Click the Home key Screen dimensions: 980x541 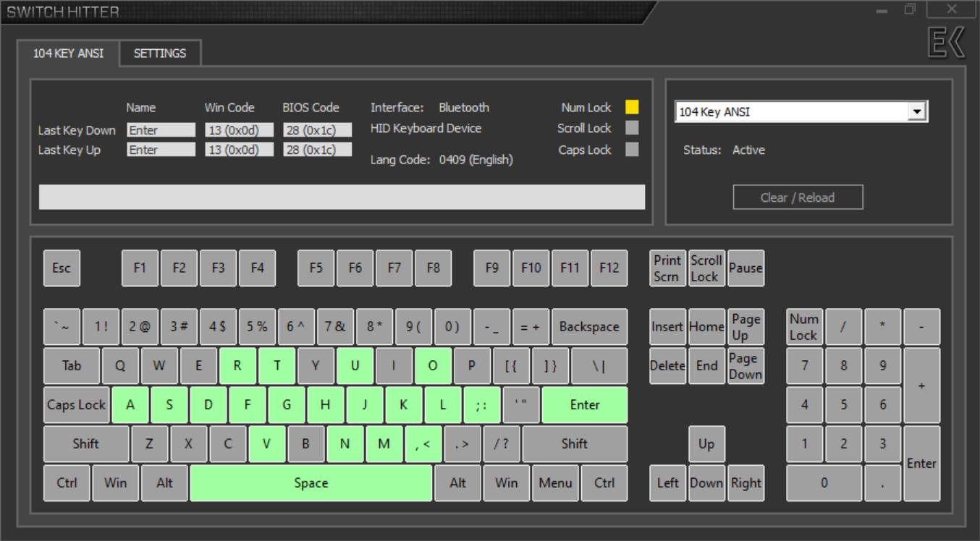[706, 327]
